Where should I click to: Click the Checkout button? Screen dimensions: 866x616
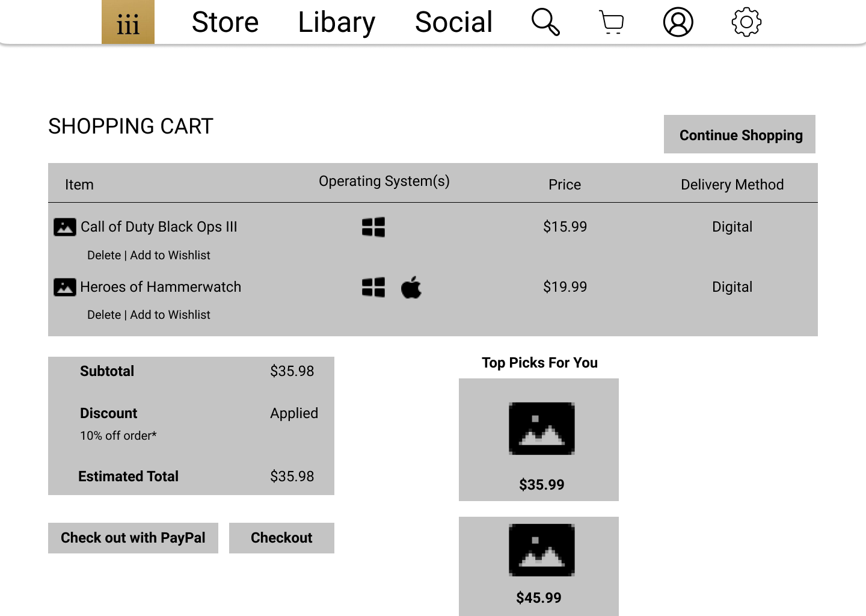coord(281,538)
